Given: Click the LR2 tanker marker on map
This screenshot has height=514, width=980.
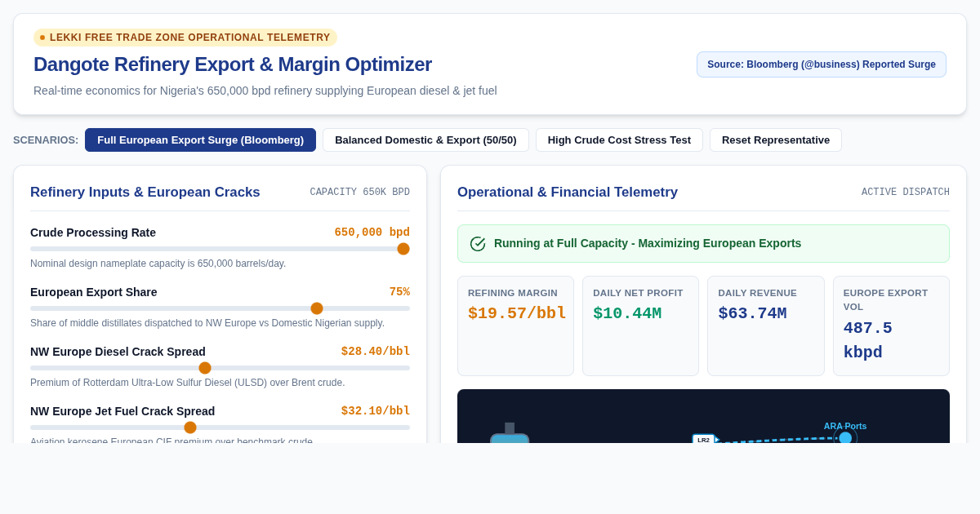Looking at the screenshot, I should coord(704,439).
